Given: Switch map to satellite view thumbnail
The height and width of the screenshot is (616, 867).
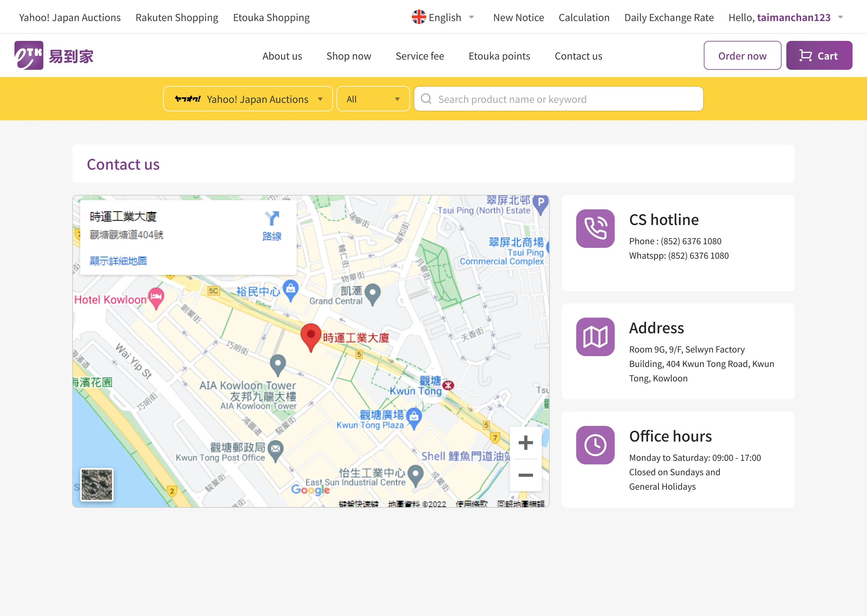Looking at the screenshot, I should [x=97, y=484].
